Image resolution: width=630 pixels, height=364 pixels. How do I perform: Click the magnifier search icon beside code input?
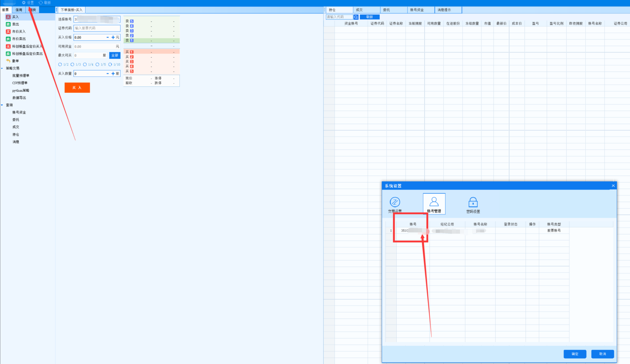click(x=356, y=17)
